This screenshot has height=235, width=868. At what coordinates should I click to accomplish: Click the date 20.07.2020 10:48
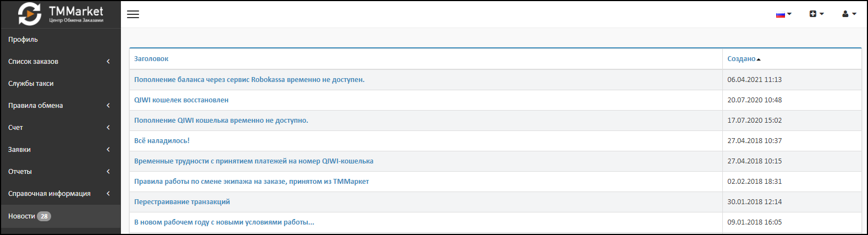click(x=754, y=100)
